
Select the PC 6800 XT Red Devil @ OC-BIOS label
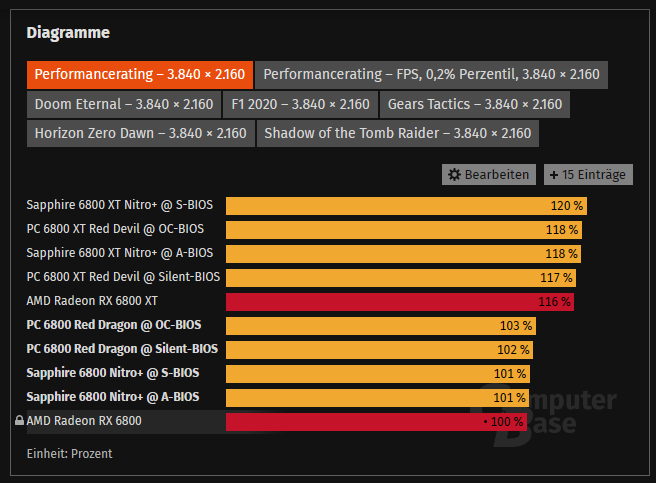pos(115,229)
